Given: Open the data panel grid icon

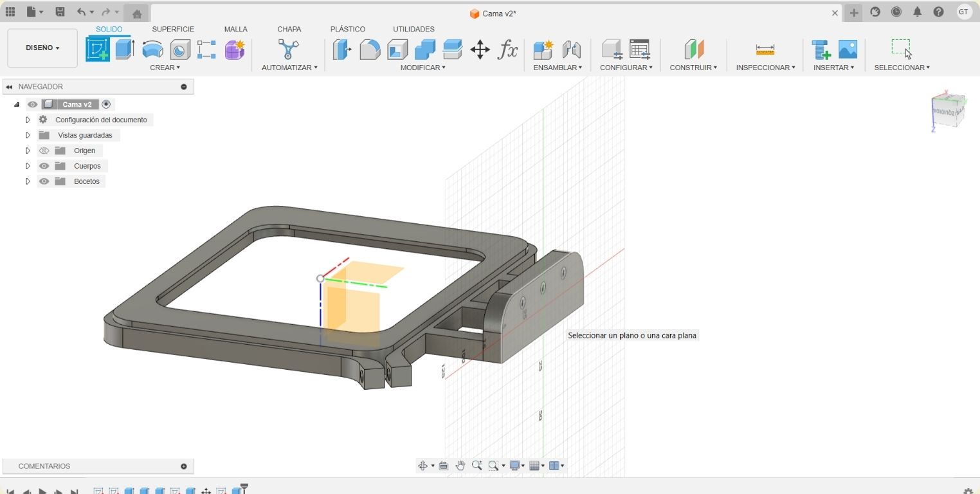Looking at the screenshot, I should [10, 12].
